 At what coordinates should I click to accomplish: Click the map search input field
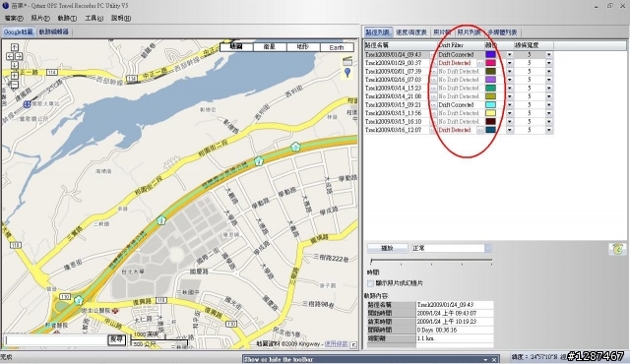tap(56, 340)
